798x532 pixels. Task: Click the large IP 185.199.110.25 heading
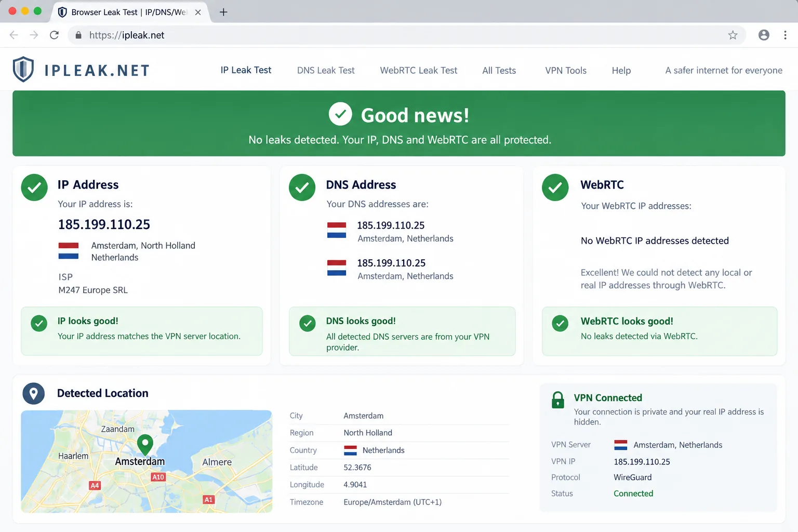pos(104,224)
